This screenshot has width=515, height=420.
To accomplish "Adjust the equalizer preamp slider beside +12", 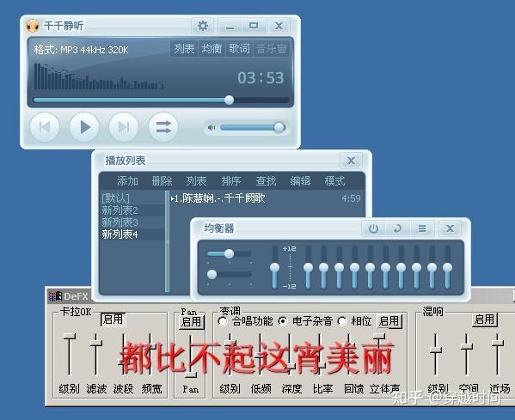I will [x=275, y=267].
